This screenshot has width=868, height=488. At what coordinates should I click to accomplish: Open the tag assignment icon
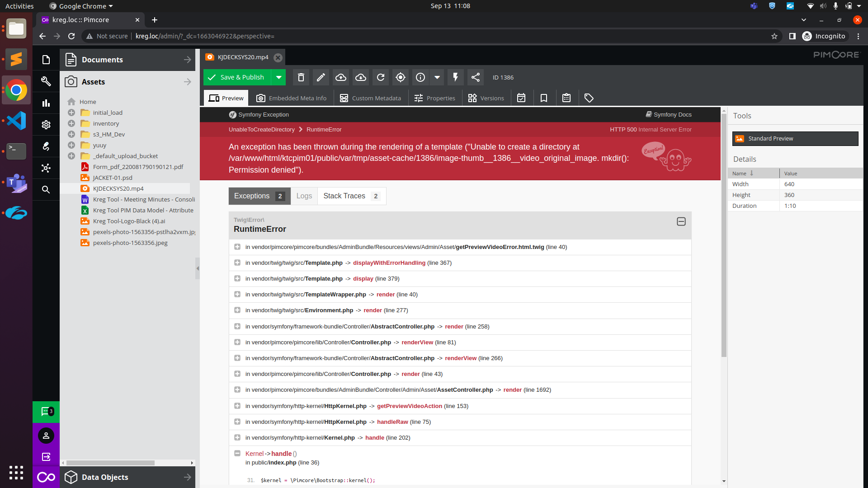click(x=588, y=98)
